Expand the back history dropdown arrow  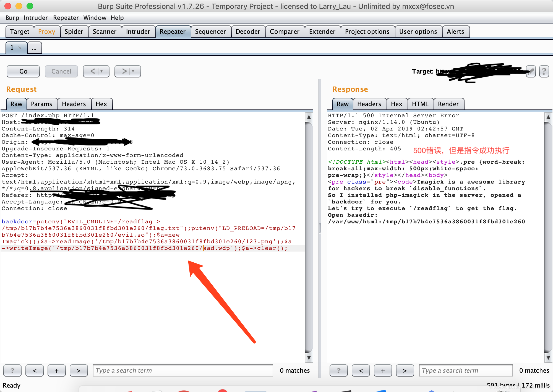(x=102, y=71)
